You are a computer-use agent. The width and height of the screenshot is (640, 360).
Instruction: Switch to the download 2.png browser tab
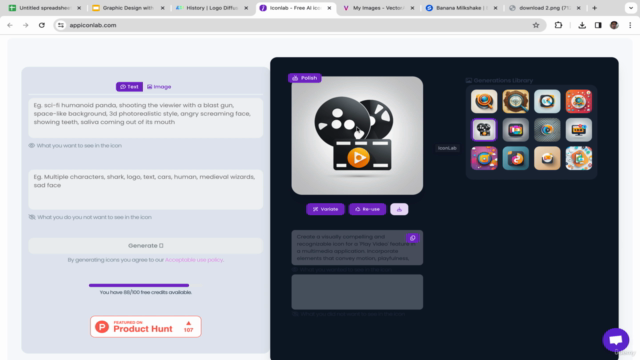click(544, 8)
